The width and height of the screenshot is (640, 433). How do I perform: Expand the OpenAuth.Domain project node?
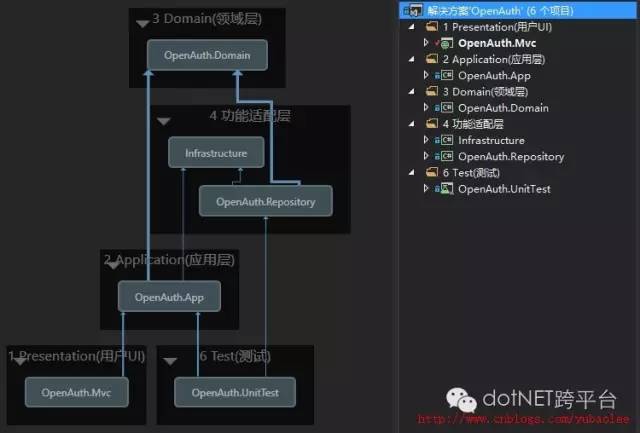[426, 107]
